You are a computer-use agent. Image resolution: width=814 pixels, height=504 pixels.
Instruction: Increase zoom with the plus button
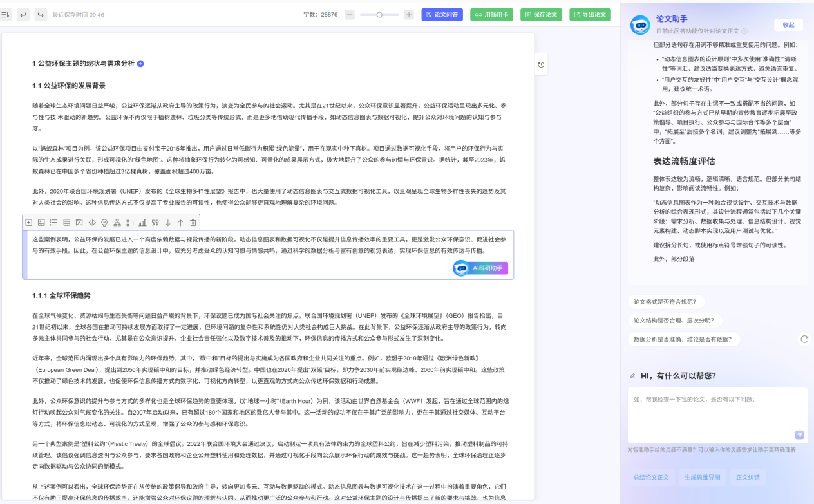(x=408, y=14)
